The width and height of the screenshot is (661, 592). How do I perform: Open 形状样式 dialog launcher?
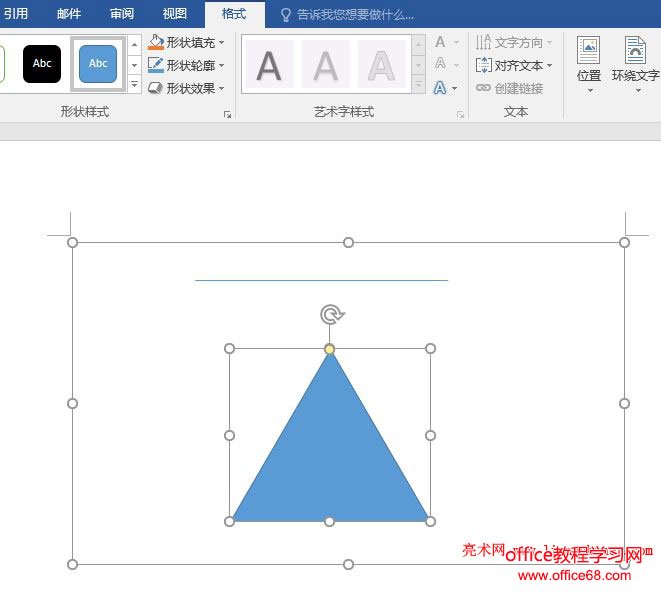click(228, 115)
